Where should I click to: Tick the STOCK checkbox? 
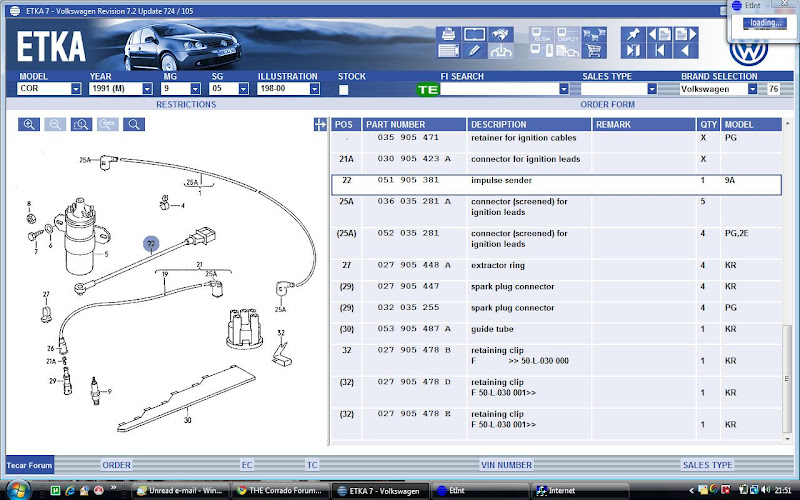344,89
